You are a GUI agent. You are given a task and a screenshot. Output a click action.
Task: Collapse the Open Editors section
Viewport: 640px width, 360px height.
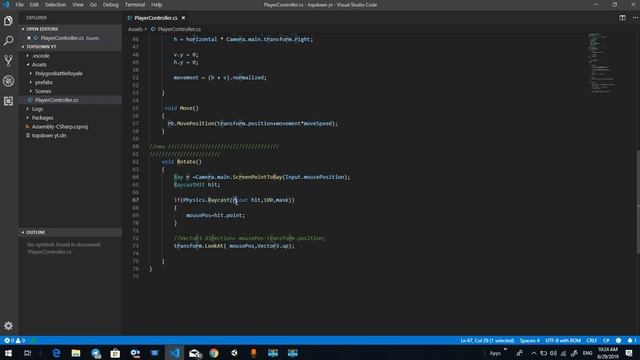tap(70, 29)
